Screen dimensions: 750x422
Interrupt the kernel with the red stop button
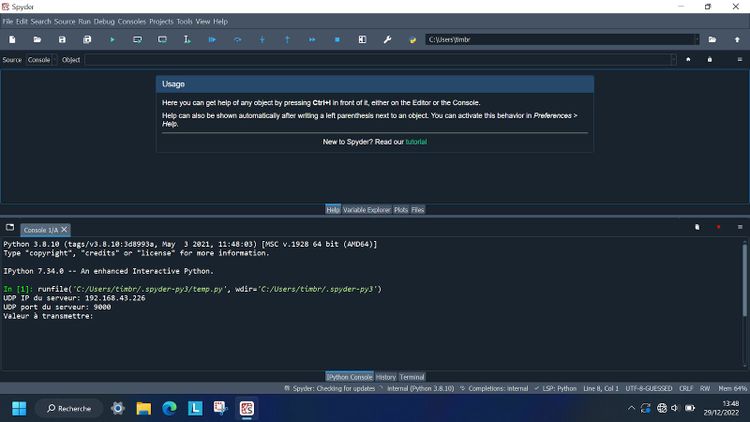point(718,228)
